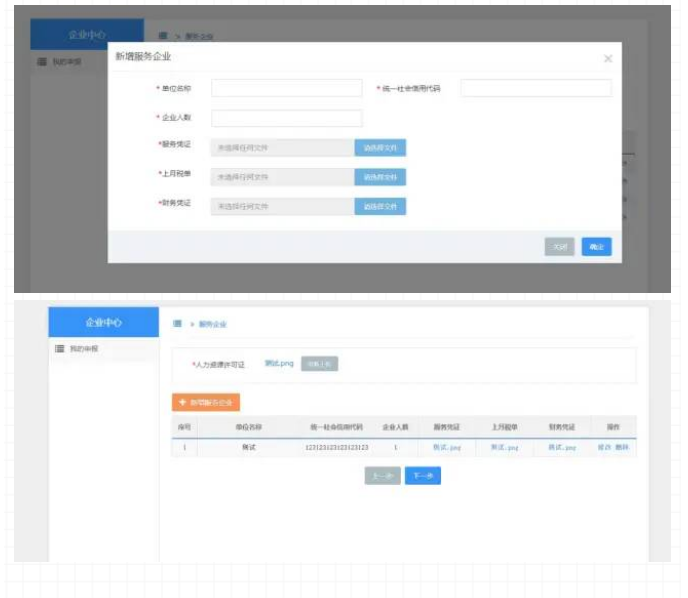The image size is (688, 598).
Task: Open 测试.png in the 服务凭证 table column
Action: (x=447, y=448)
